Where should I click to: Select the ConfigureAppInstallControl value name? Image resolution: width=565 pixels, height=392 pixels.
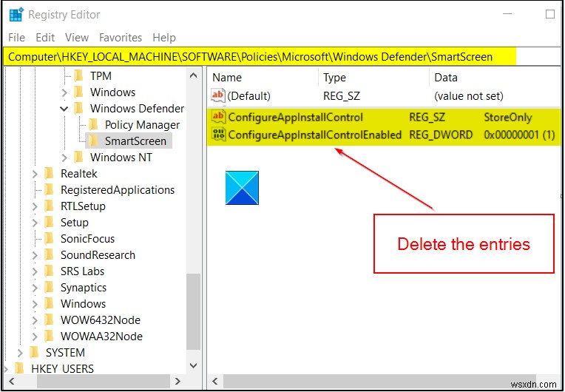pyautogui.click(x=296, y=118)
